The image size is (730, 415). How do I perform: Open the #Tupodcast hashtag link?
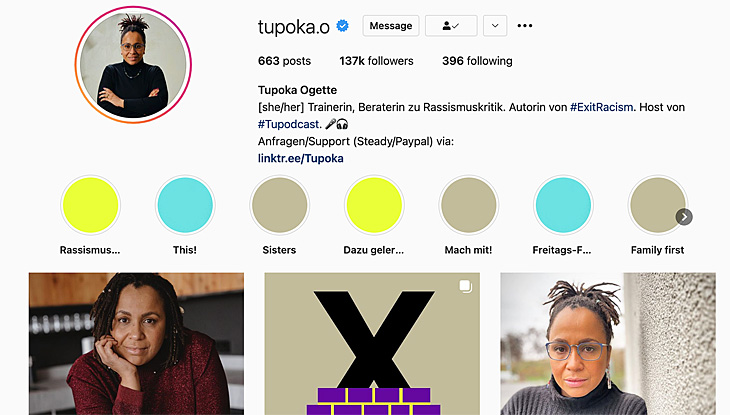click(x=289, y=124)
